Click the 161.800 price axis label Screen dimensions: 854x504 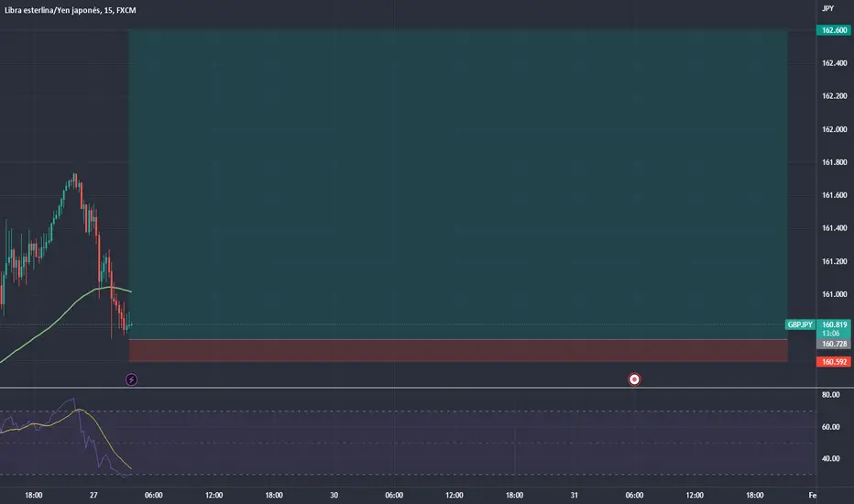coord(835,162)
